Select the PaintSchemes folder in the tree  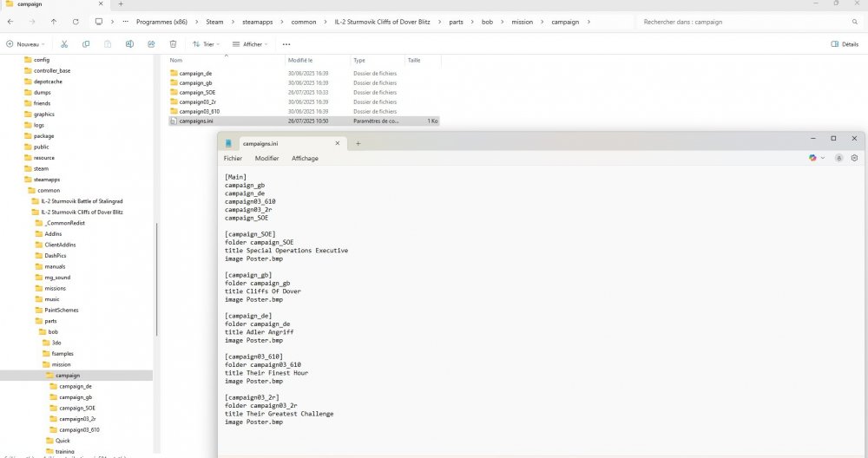60,310
